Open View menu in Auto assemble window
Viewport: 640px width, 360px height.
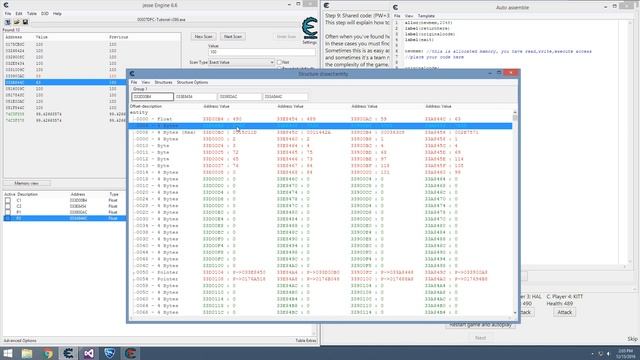(409, 16)
